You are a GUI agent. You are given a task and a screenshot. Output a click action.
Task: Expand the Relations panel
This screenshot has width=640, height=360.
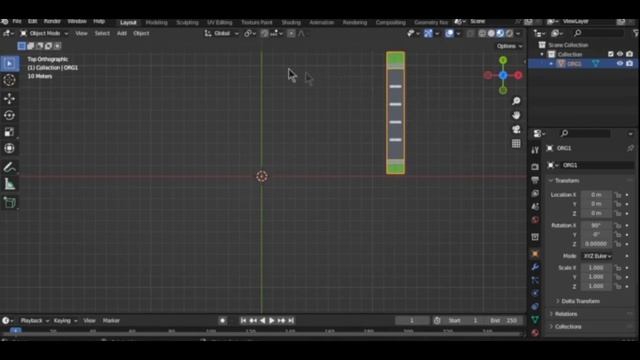pyautogui.click(x=565, y=314)
